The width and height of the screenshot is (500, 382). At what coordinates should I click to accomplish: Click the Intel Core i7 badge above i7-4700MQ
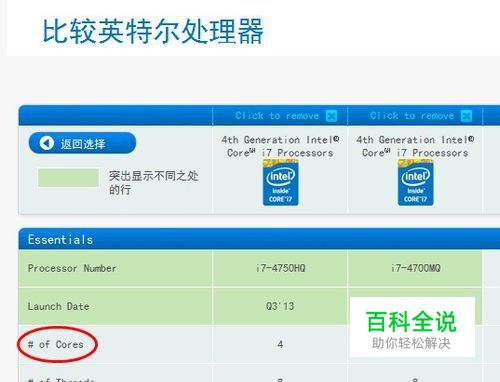(x=415, y=182)
